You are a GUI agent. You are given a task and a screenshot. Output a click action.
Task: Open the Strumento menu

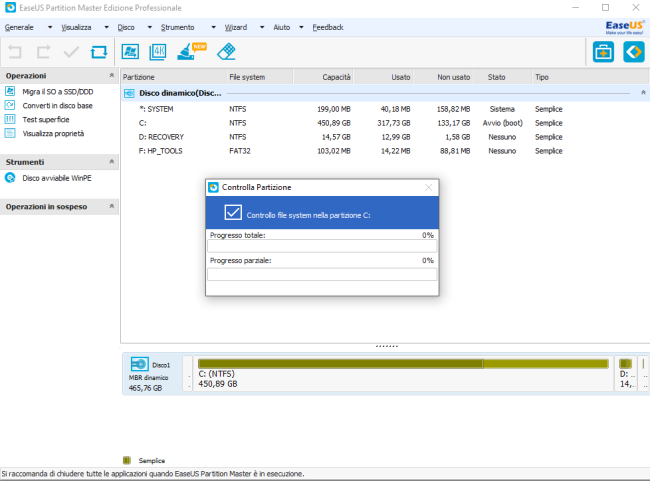[177, 27]
